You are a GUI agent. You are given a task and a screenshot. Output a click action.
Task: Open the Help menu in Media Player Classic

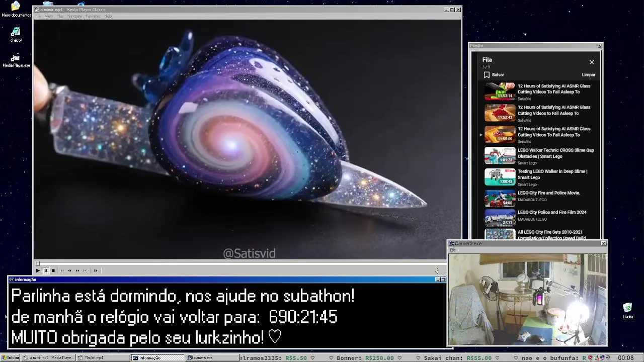click(108, 16)
